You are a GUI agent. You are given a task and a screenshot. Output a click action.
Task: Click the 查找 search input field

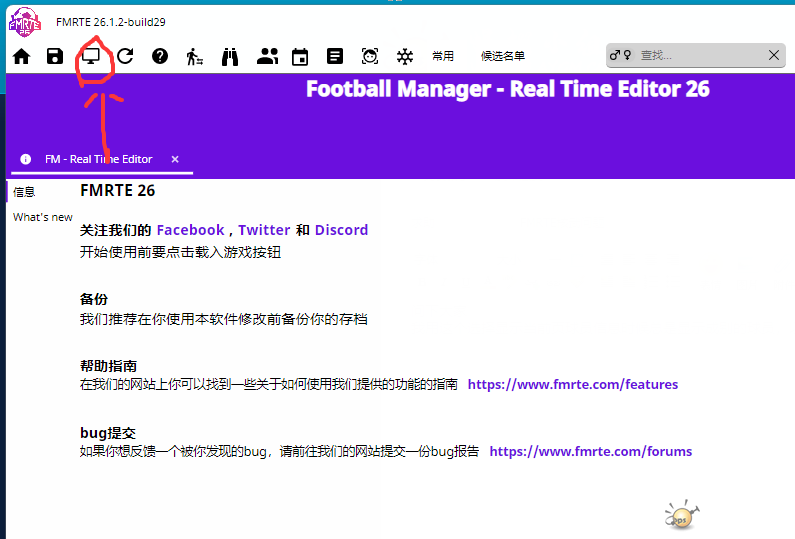[700, 56]
